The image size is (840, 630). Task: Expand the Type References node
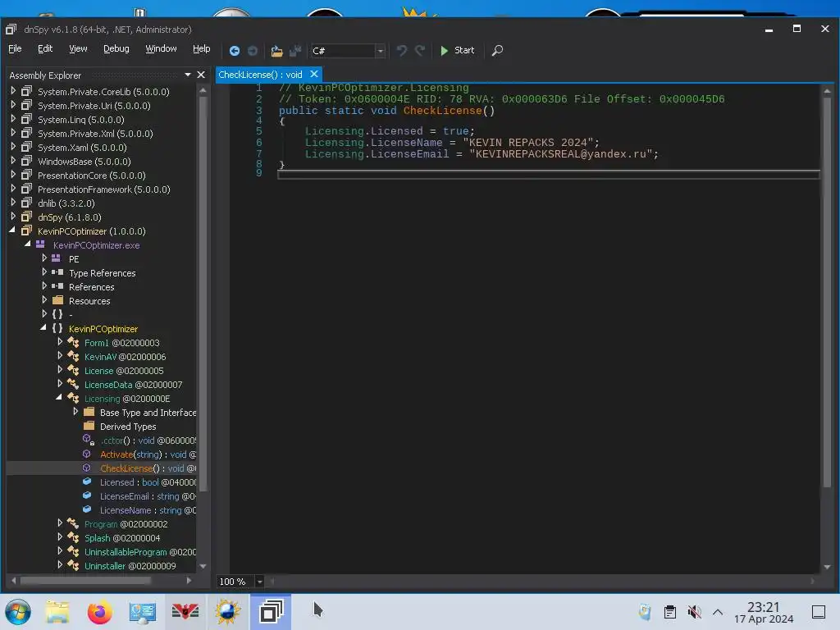tap(44, 272)
